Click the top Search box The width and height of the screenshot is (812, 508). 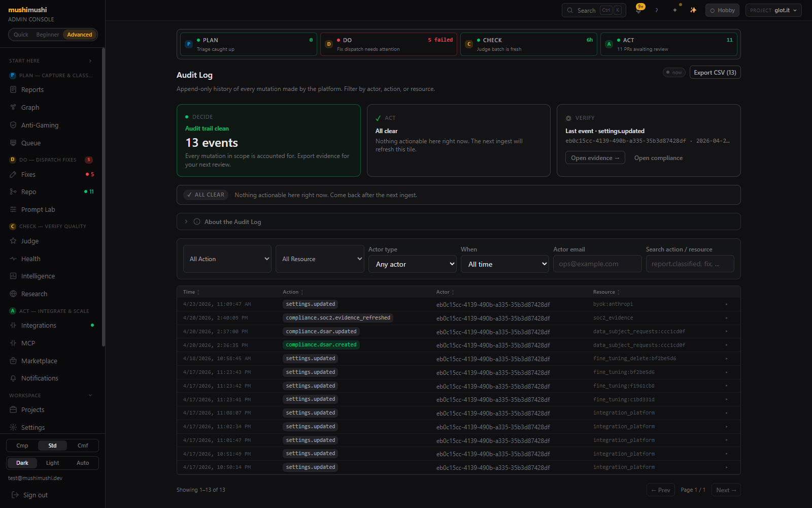594,10
